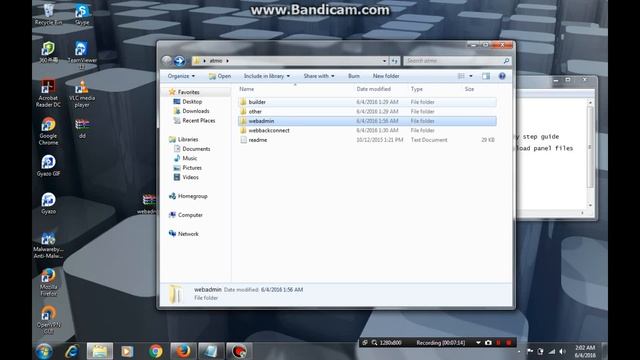
Task: Open the clock showing 2:02 AM
Action: (585, 351)
